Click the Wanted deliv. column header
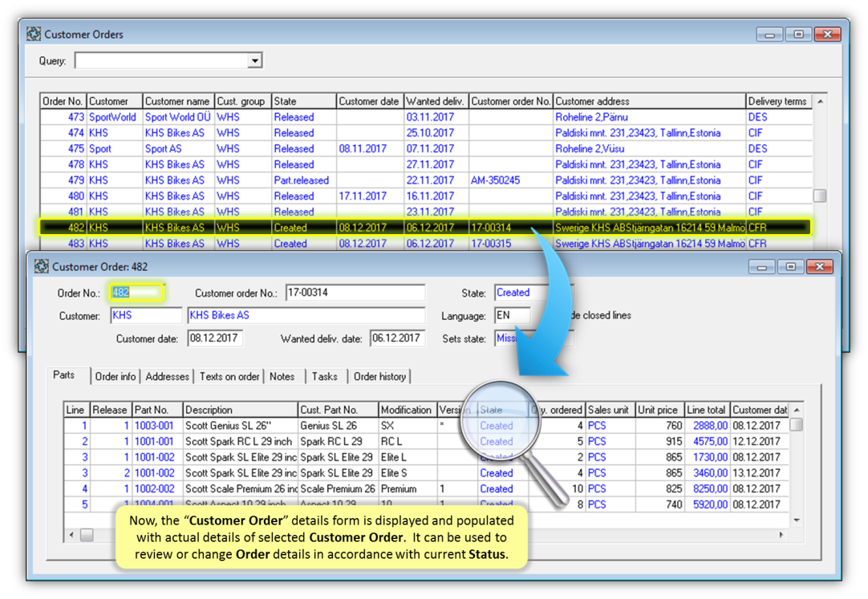This screenshot has height=599, width=868. point(436,101)
